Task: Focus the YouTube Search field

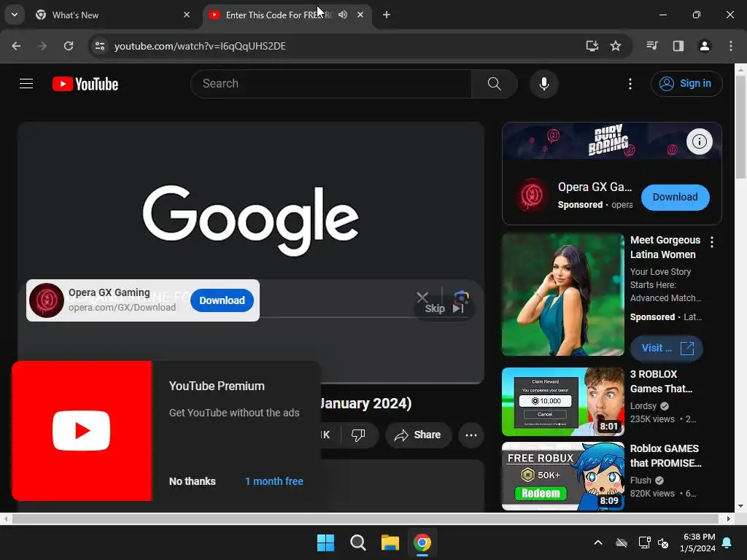Action: point(331,84)
